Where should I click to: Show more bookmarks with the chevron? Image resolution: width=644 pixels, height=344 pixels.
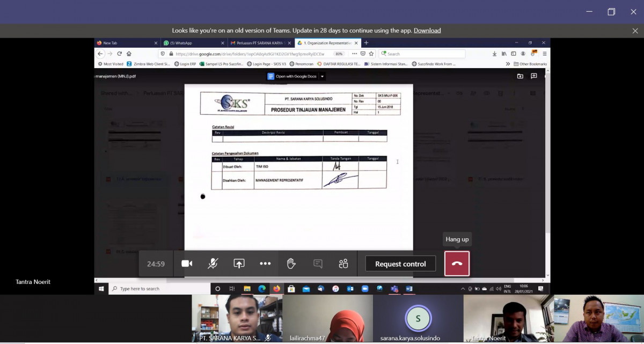(x=508, y=64)
